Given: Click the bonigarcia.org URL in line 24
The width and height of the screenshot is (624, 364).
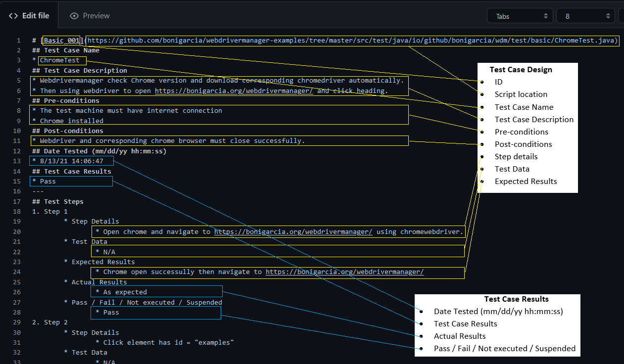Looking at the screenshot, I should coord(345,272).
